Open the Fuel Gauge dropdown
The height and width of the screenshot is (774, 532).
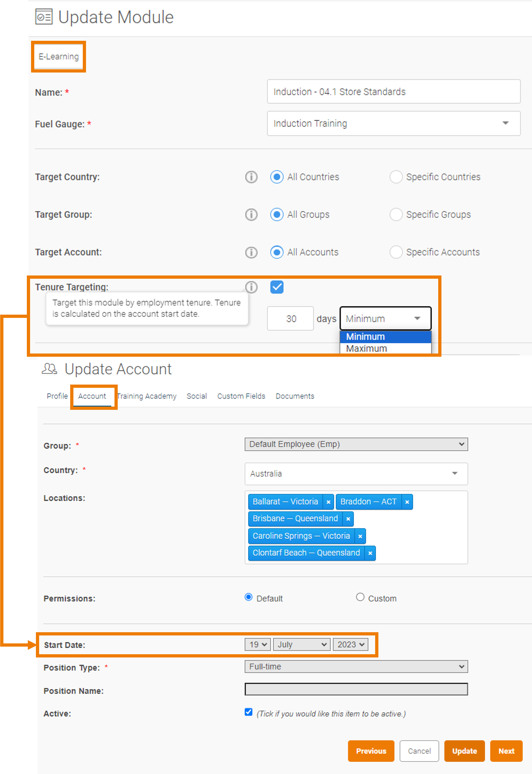[x=393, y=123]
